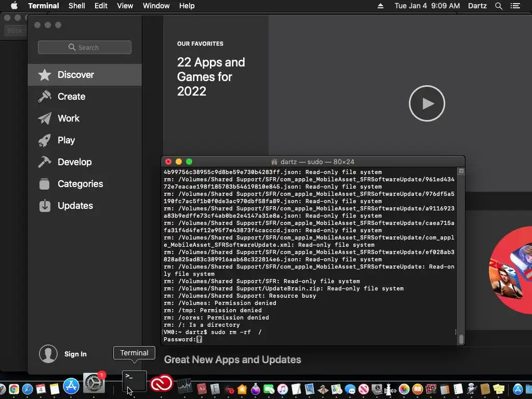The height and width of the screenshot is (399, 532).
Task: Open the Updates section in App Store
Action: [85, 206]
